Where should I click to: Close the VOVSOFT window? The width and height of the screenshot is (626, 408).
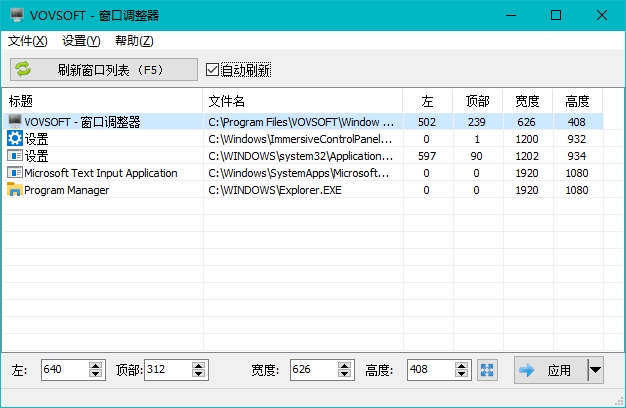tap(602, 15)
